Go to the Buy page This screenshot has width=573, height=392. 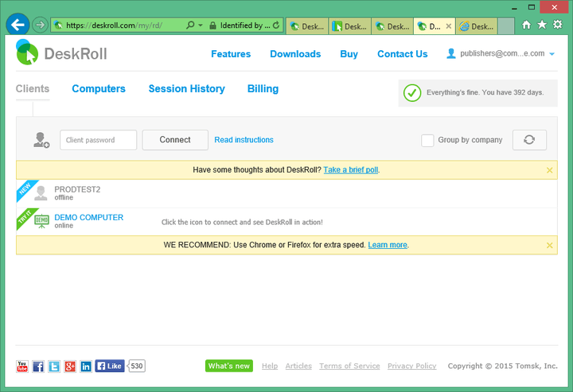click(349, 54)
